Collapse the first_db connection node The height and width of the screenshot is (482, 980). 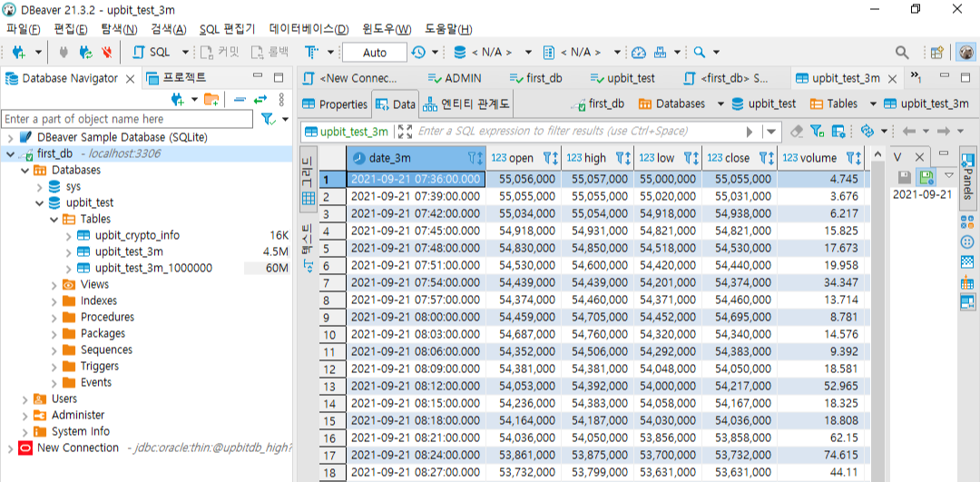11,153
